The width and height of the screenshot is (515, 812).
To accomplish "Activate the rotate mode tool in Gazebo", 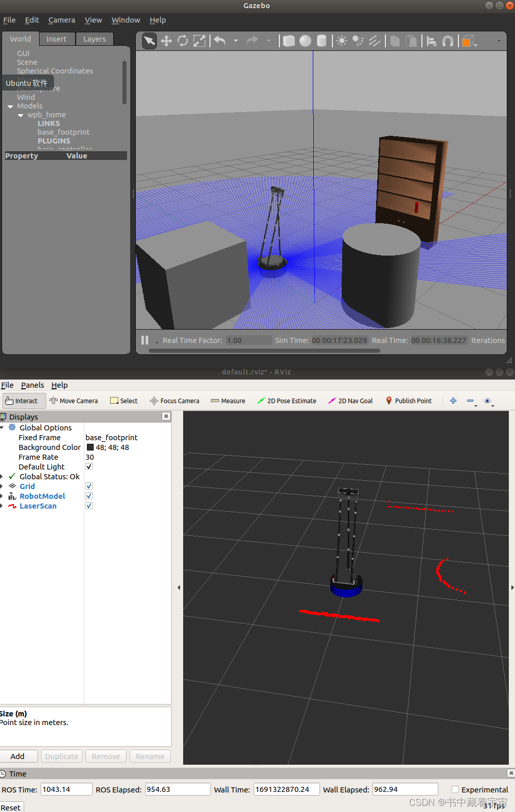I will pos(183,41).
